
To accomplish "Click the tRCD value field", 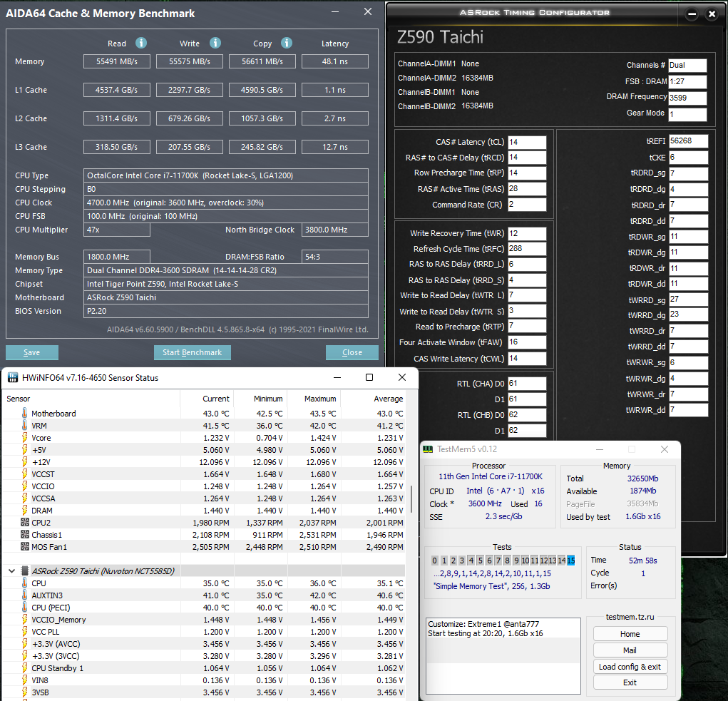I will point(527,158).
